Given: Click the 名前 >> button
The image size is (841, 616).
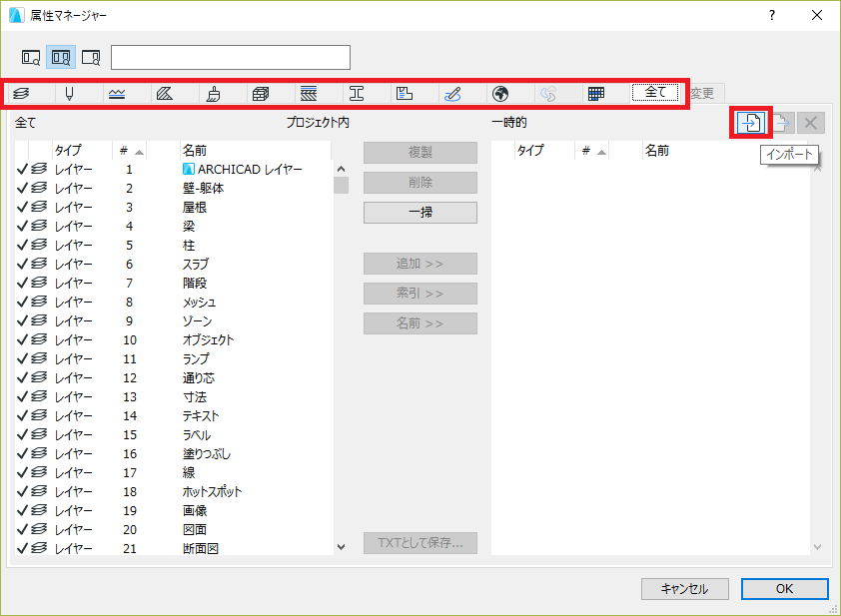Looking at the screenshot, I should point(420,323).
